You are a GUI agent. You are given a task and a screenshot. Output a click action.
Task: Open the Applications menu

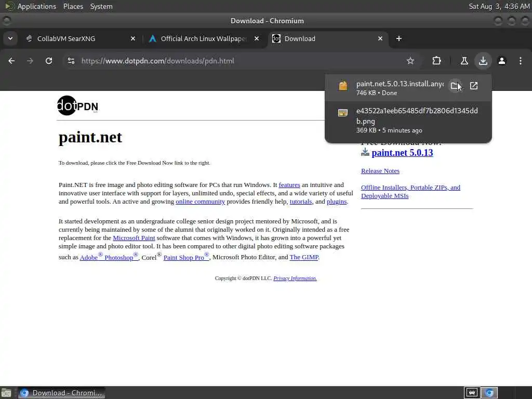point(37,6)
